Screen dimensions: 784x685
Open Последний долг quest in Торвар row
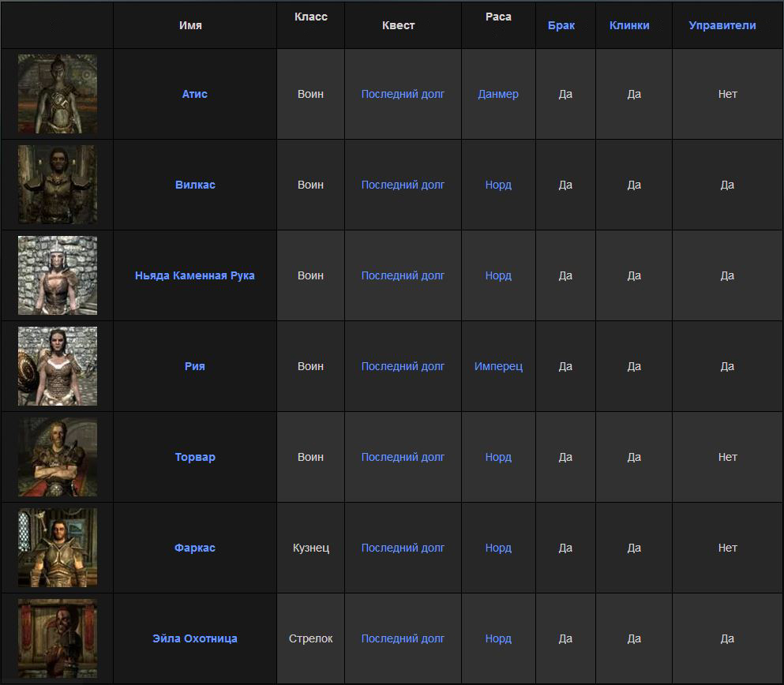(x=403, y=457)
